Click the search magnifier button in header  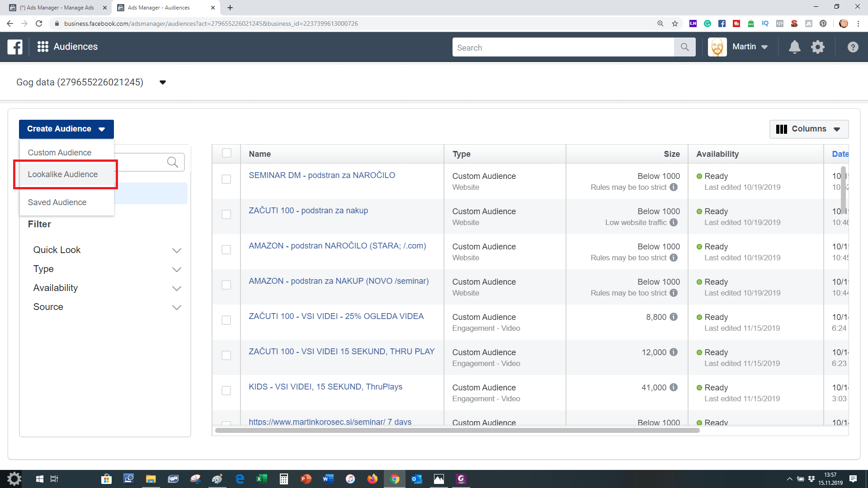tap(684, 47)
